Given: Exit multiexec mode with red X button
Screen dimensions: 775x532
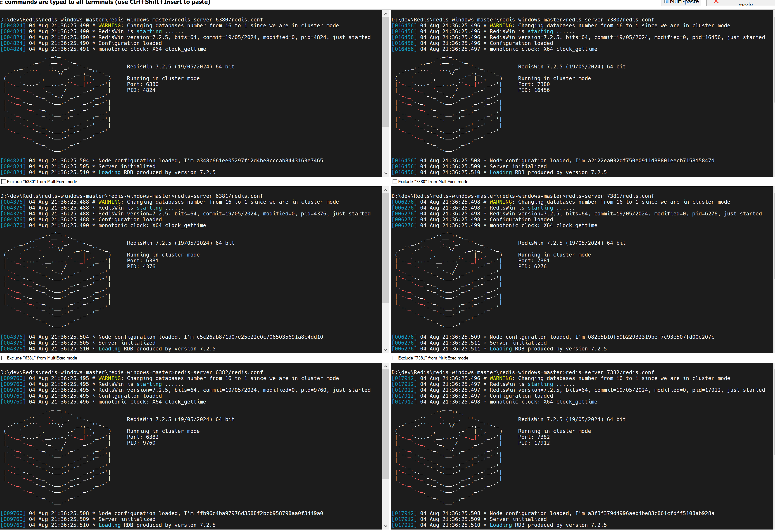Looking at the screenshot, I should pyautogui.click(x=740, y=2).
